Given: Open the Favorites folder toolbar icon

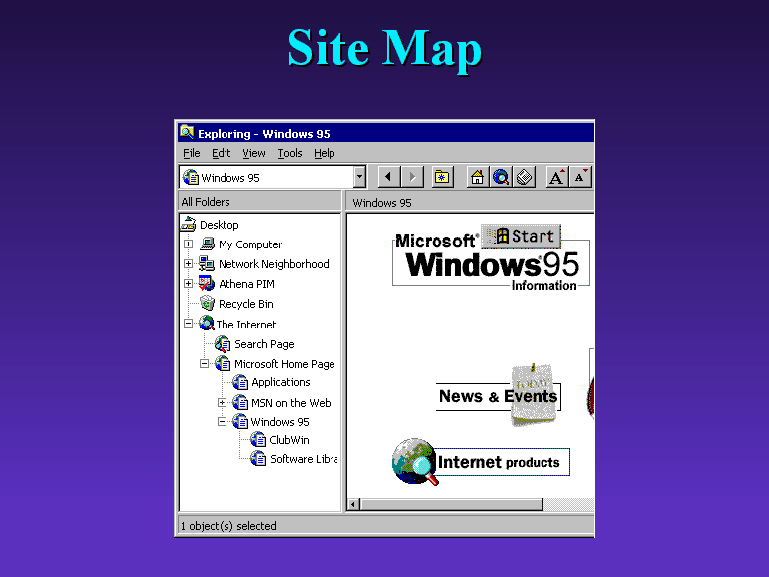Looking at the screenshot, I should coord(442,177).
